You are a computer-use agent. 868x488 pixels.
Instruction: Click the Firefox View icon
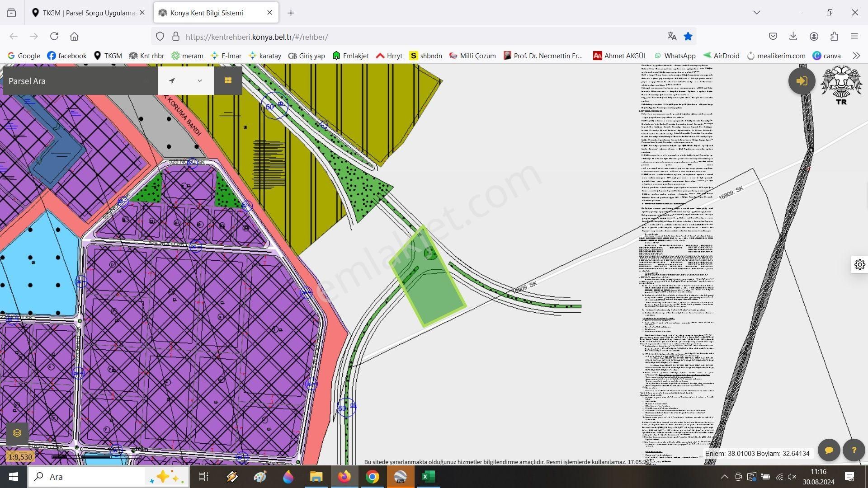coord(11,13)
